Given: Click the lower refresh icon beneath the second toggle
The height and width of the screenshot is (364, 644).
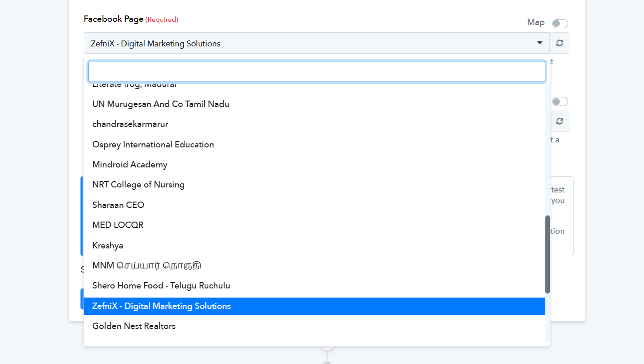Looking at the screenshot, I should coord(559,121).
